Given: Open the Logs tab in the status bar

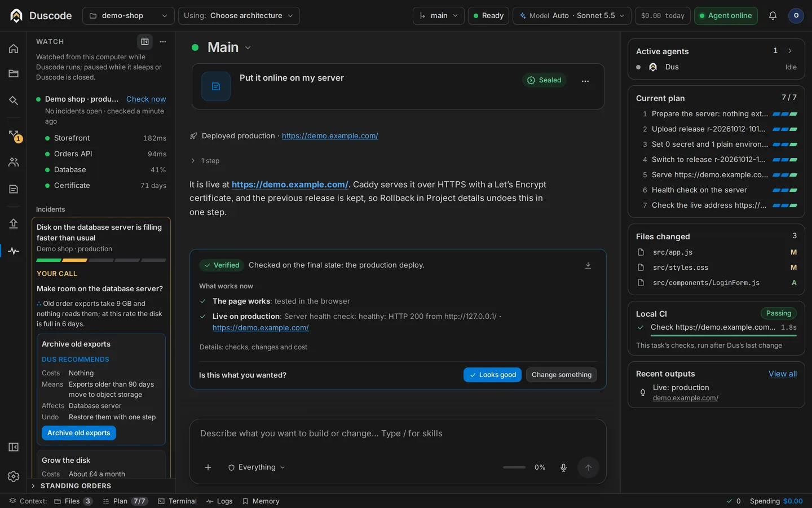Looking at the screenshot, I should (219, 501).
